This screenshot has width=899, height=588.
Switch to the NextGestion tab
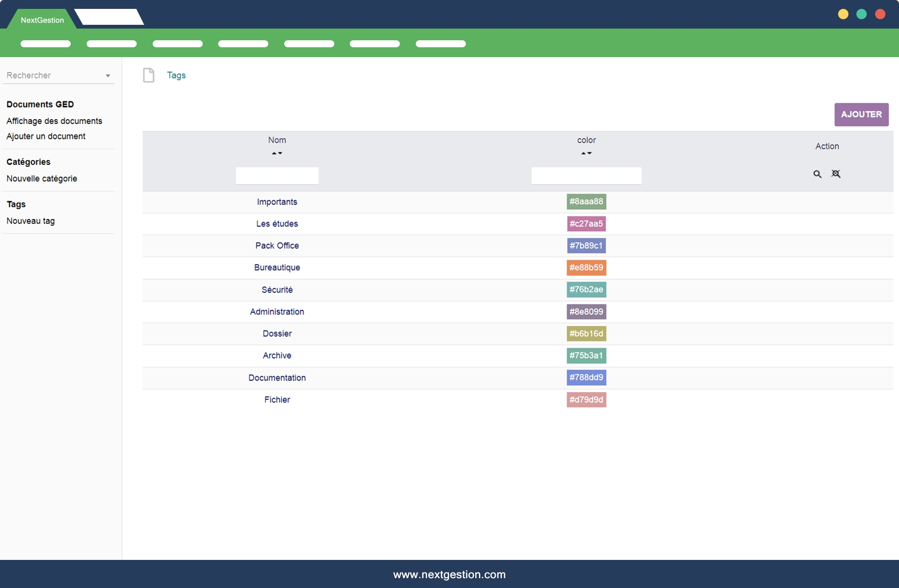click(42, 20)
